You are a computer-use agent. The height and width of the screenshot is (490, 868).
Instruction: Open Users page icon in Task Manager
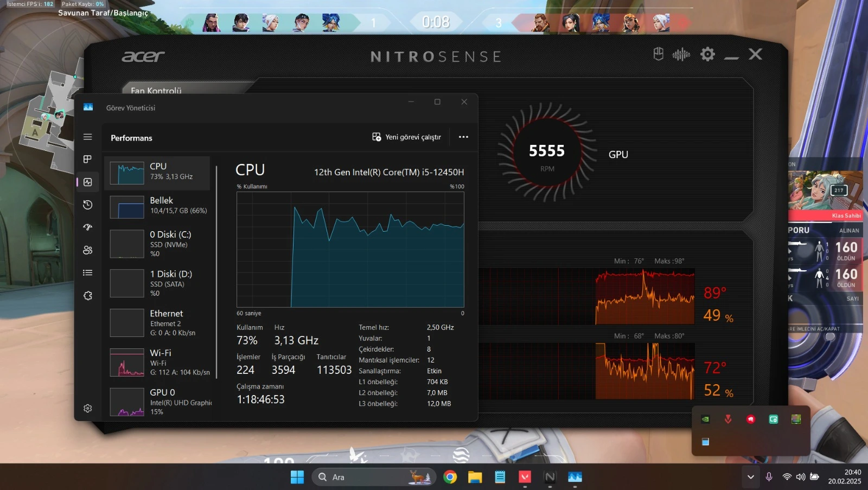coord(87,250)
